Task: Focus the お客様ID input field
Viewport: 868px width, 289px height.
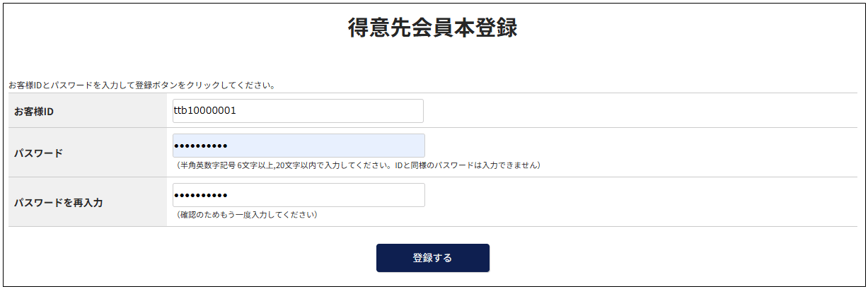Action: (x=298, y=111)
